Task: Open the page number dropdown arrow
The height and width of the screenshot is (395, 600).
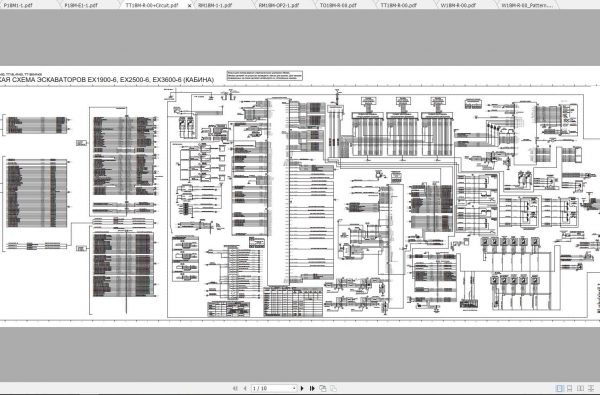Action: click(x=294, y=388)
